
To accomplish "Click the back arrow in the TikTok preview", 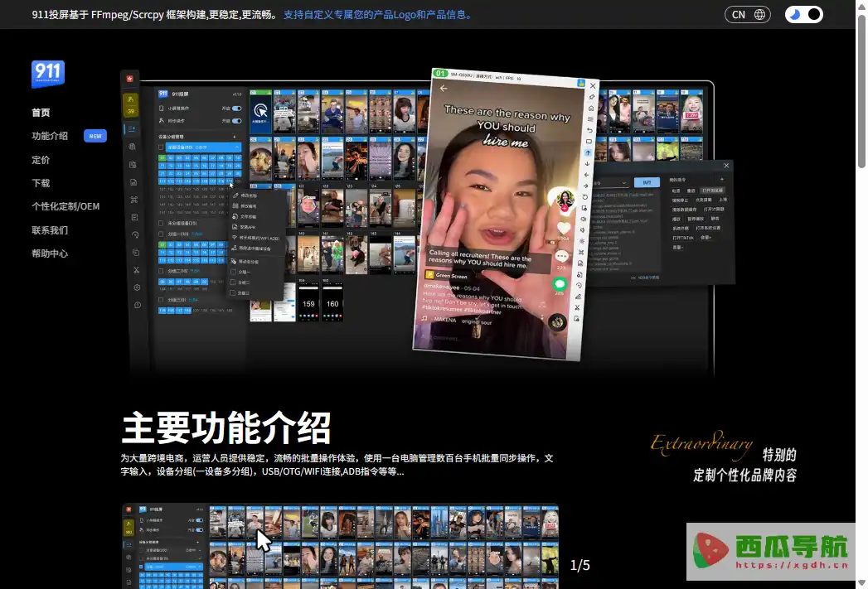I will (444, 88).
